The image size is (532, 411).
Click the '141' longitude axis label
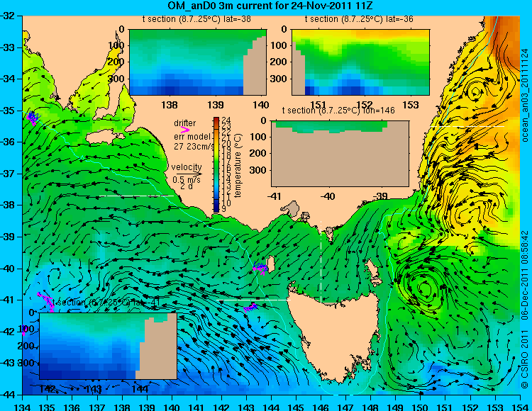tap(196, 407)
